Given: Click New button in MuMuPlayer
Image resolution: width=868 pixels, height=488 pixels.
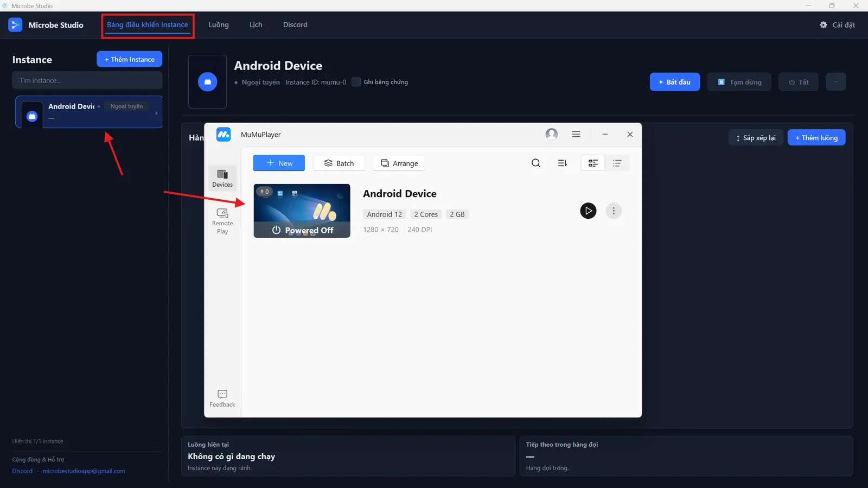Looking at the screenshot, I should click(279, 163).
